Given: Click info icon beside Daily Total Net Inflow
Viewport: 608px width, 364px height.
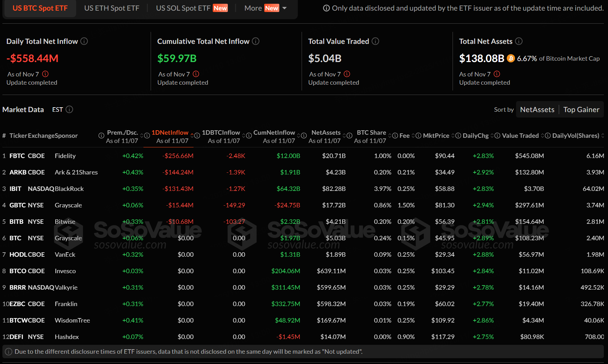Looking at the screenshot, I should click(84, 41).
